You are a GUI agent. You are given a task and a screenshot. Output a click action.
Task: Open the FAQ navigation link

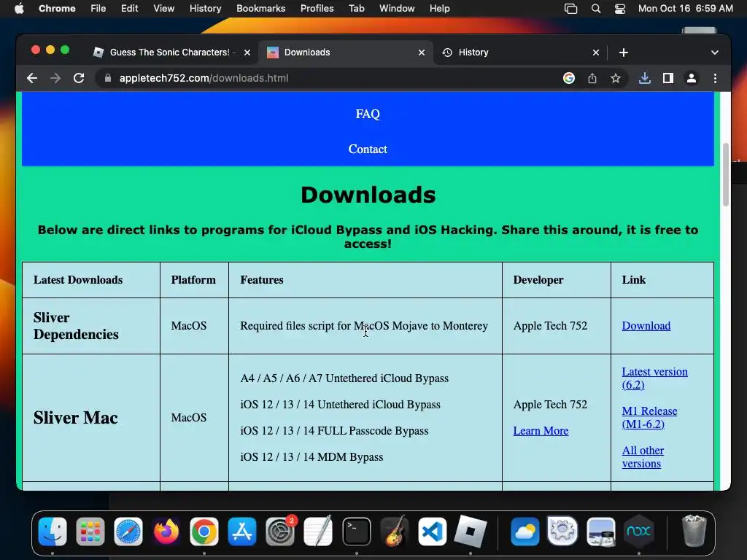pos(368,114)
